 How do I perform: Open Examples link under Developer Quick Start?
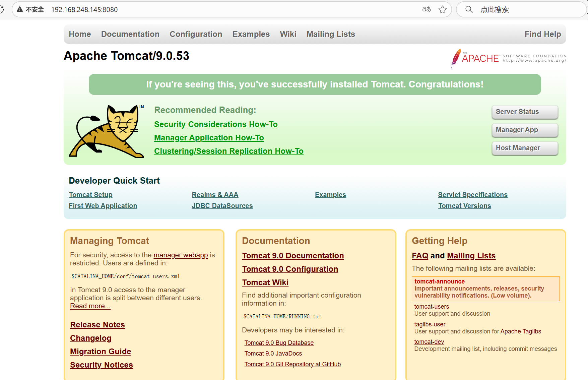[x=330, y=195]
